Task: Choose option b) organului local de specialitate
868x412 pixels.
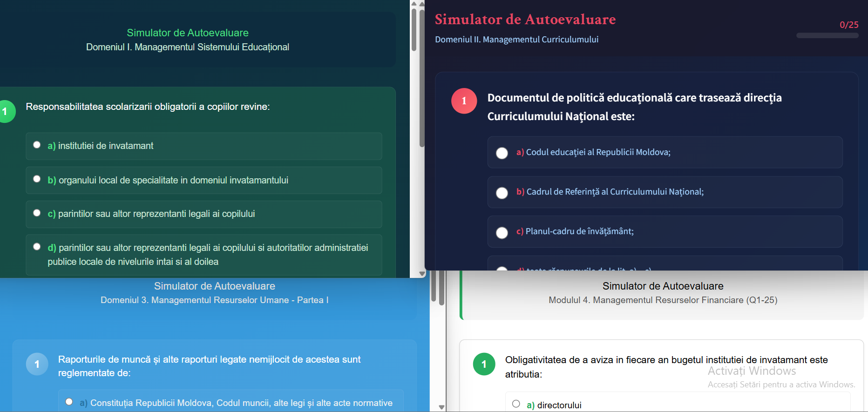Action: point(37,179)
